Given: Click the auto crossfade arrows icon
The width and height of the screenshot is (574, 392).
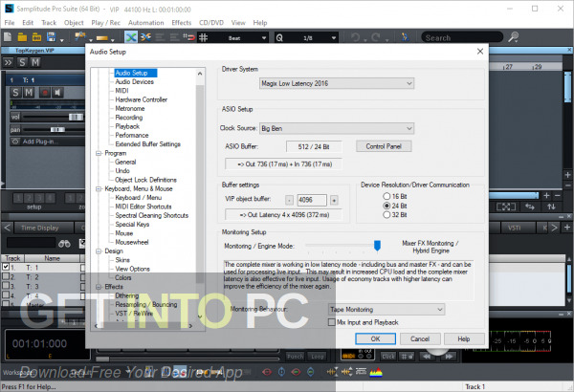Looking at the screenshot, I should (145, 37).
